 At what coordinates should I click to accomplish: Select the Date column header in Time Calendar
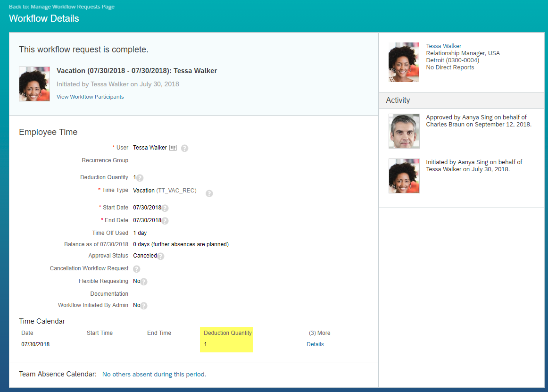[27, 333]
